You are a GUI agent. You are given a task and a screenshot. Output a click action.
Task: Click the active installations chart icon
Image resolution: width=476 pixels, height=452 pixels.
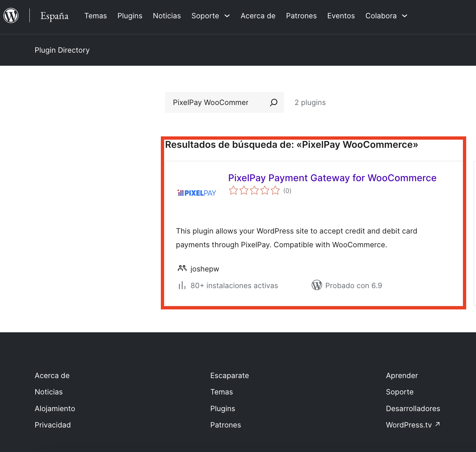point(182,285)
